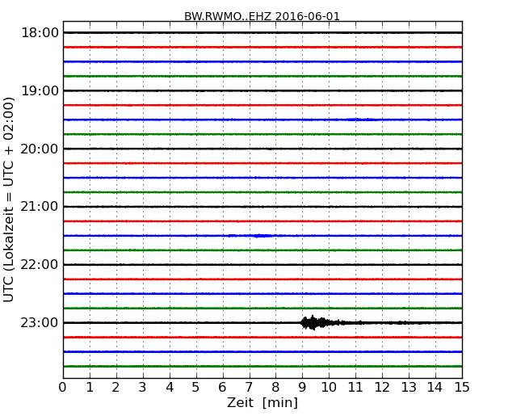Image resolution: width=525 pixels, height=420 pixels.
Task: Click the seismic event burst on the 23:00 trace
Action: coord(318,322)
